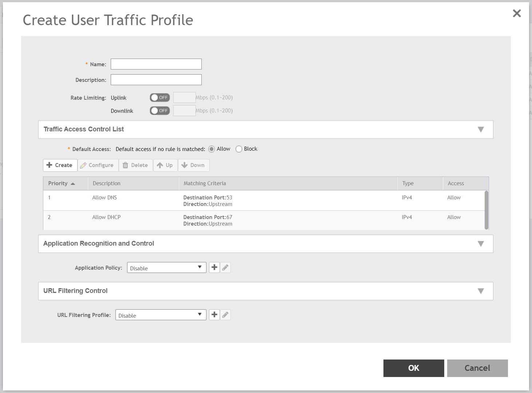
Task: Cancel creating the user traffic profile
Action: pos(477,368)
